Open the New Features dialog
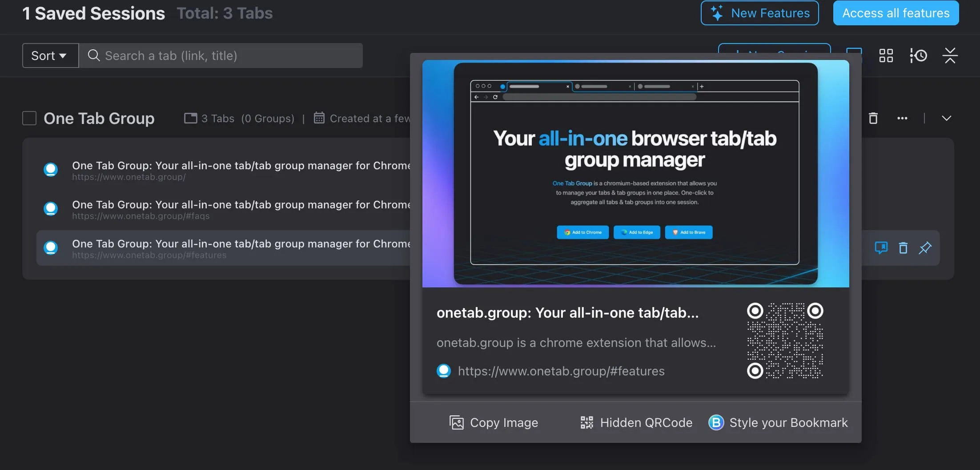 click(x=759, y=13)
